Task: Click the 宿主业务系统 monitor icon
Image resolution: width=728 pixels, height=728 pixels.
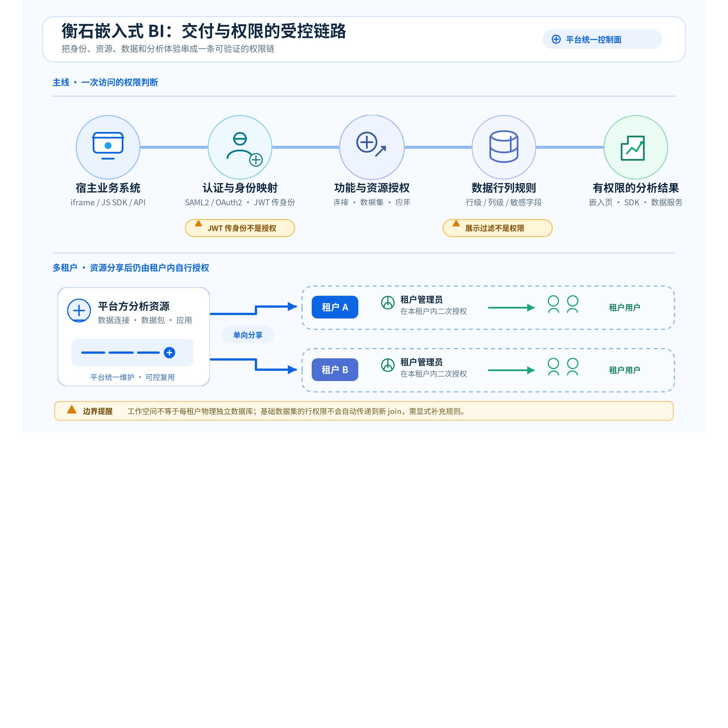Action: point(108,146)
